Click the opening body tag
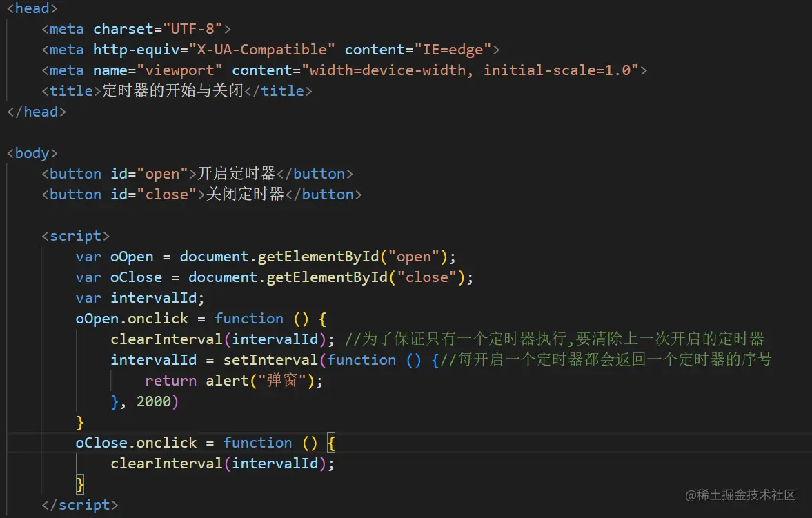Viewport: 812px width, 518px height. click(x=31, y=152)
